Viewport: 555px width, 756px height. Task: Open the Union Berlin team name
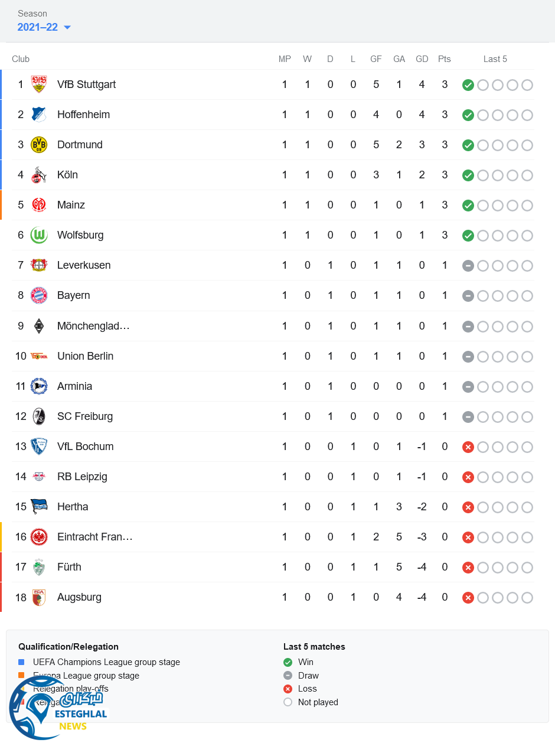85,356
